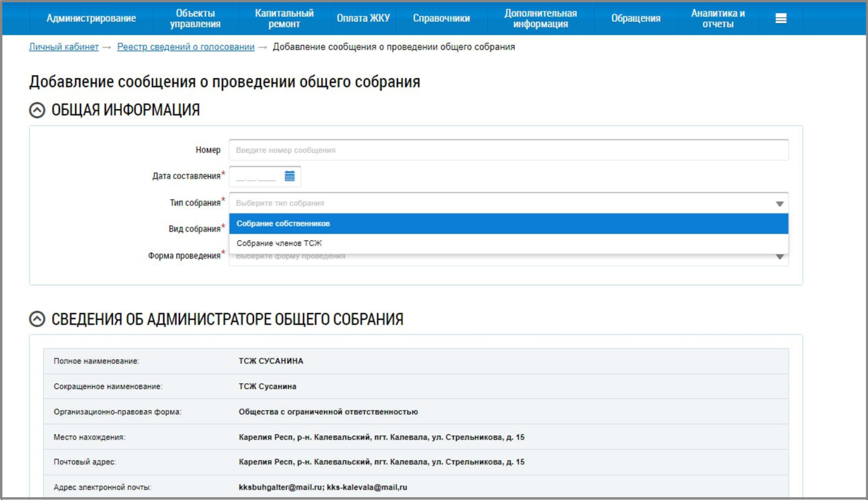The image size is (868, 500).
Task: Open Обращения menu
Action: click(x=635, y=19)
